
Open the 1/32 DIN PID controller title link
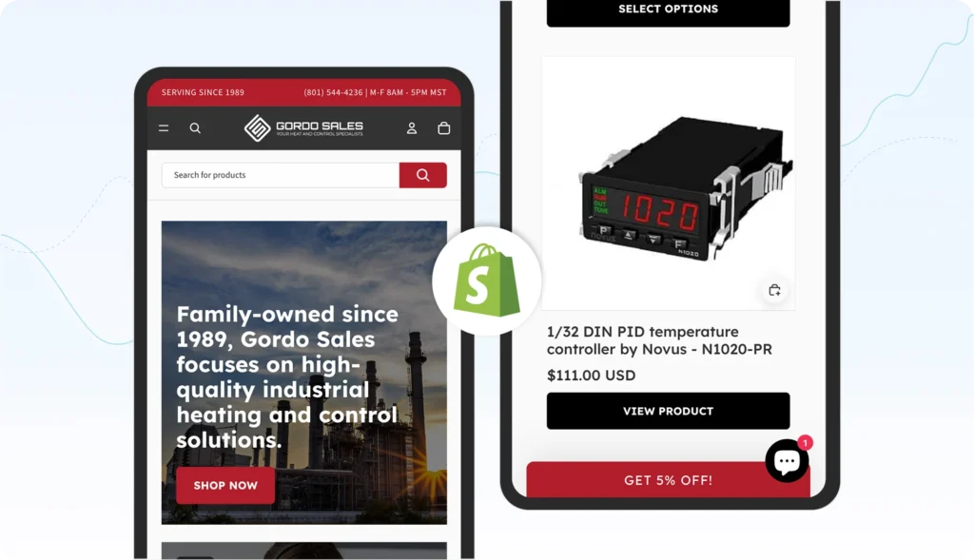660,340
